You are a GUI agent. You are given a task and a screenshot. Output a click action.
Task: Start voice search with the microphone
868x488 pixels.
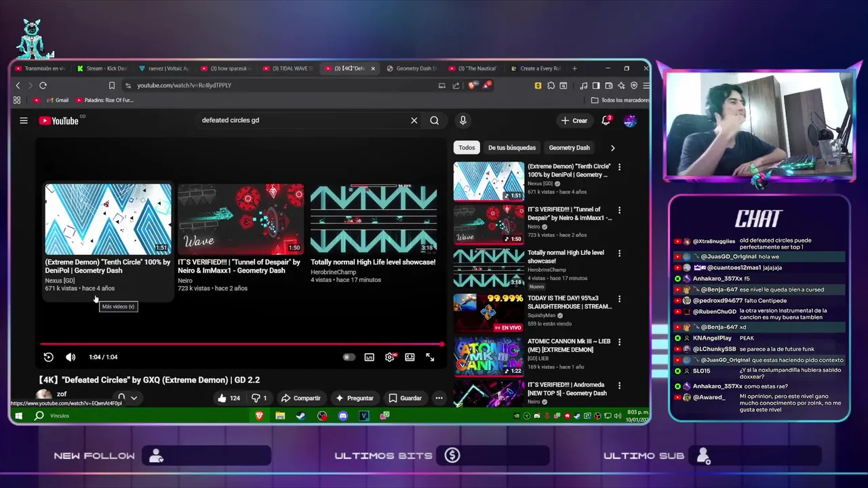click(x=462, y=121)
